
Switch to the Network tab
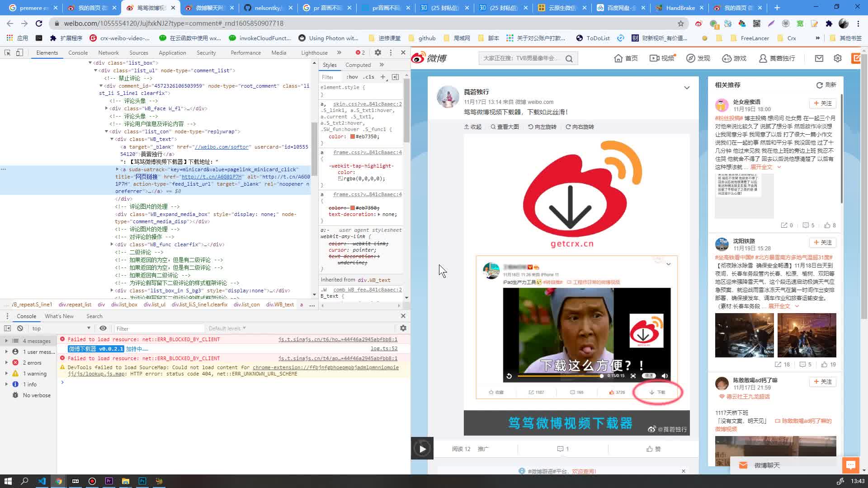(x=108, y=53)
